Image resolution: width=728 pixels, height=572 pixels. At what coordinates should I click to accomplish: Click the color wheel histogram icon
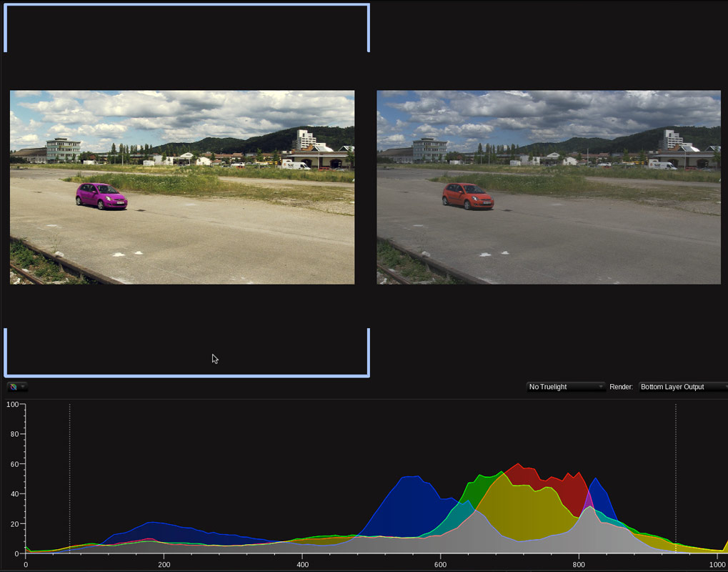(x=12, y=386)
